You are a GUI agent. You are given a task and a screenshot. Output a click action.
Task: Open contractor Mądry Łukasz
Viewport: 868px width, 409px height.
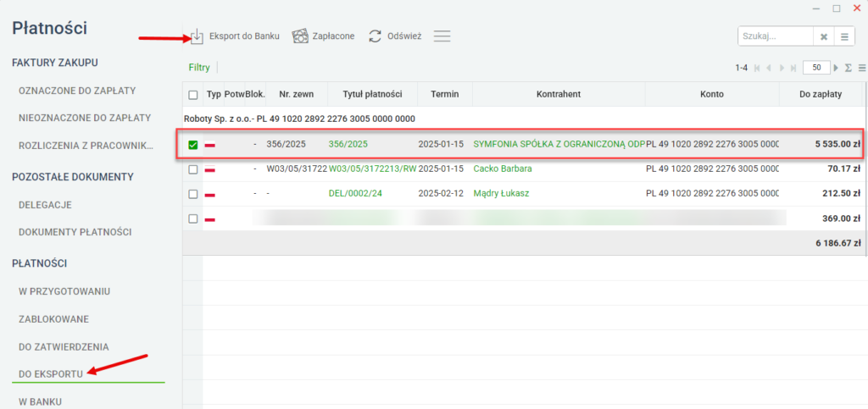pyautogui.click(x=501, y=194)
